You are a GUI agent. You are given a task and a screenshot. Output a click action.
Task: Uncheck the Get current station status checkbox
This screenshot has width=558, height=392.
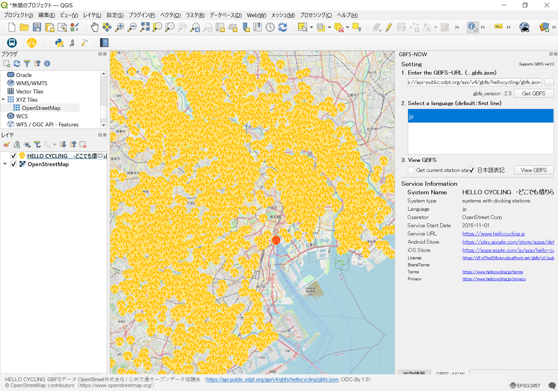(411, 170)
